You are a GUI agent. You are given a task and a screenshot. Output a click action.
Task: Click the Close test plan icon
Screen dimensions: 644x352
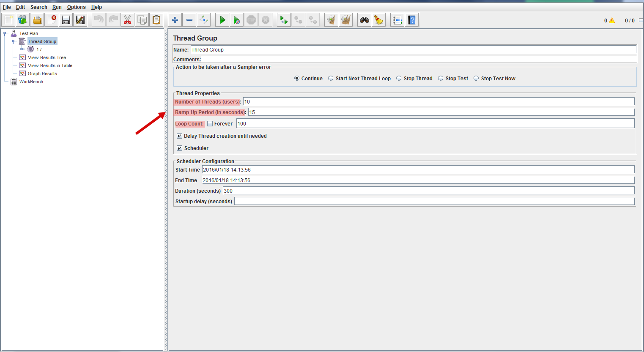pyautogui.click(x=52, y=20)
